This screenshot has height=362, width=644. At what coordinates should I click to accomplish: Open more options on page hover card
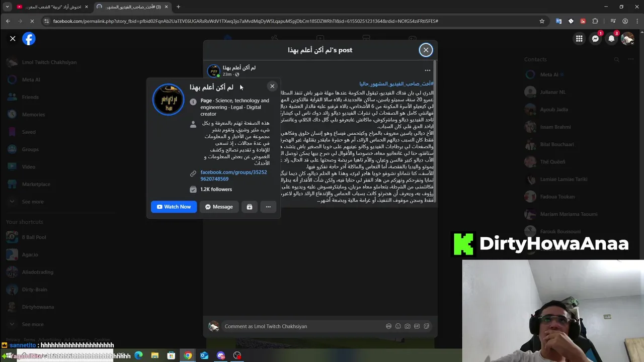[x=268, y=207]
